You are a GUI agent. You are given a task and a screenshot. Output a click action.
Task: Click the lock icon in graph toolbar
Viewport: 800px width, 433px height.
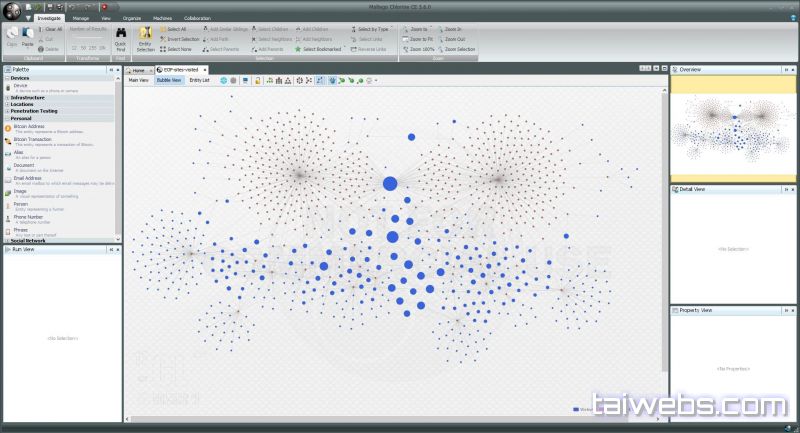coord(258,80)
